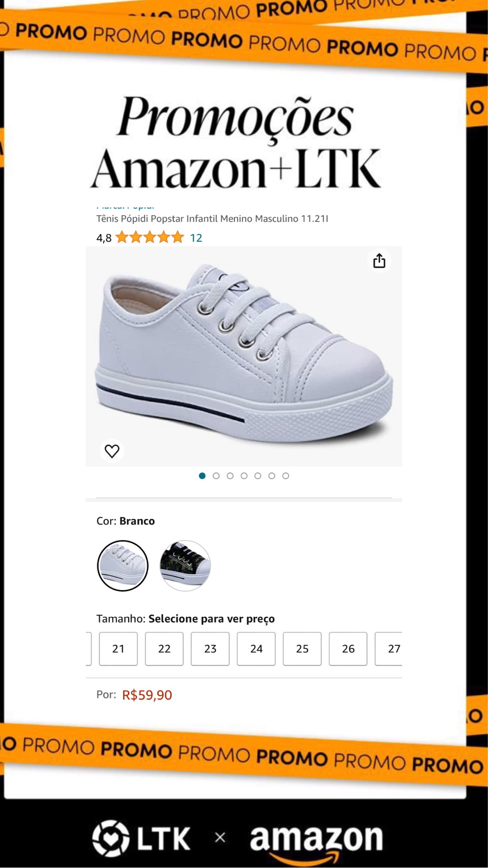This screenshot has height=868, width=488.
Task: Click the LTK logo icon
Action: pos(111,837)
